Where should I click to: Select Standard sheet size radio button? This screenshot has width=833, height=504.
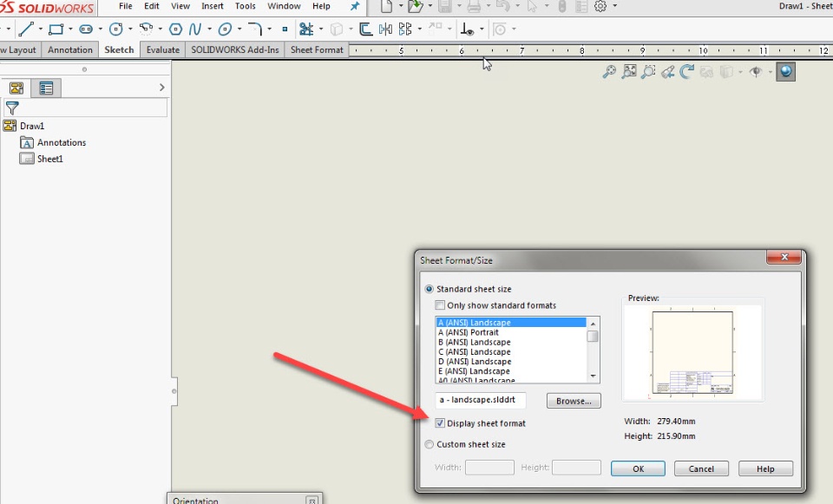[x=430, y=289]
